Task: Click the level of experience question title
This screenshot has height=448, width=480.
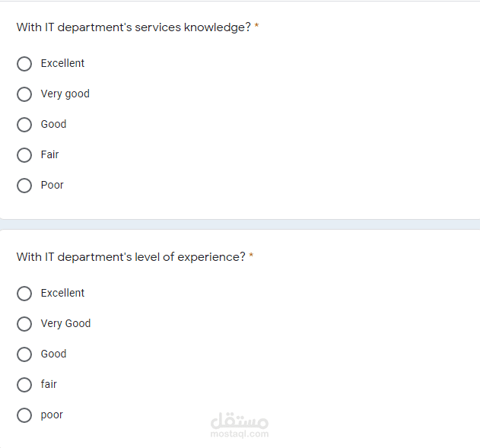Action: (131, 257)
